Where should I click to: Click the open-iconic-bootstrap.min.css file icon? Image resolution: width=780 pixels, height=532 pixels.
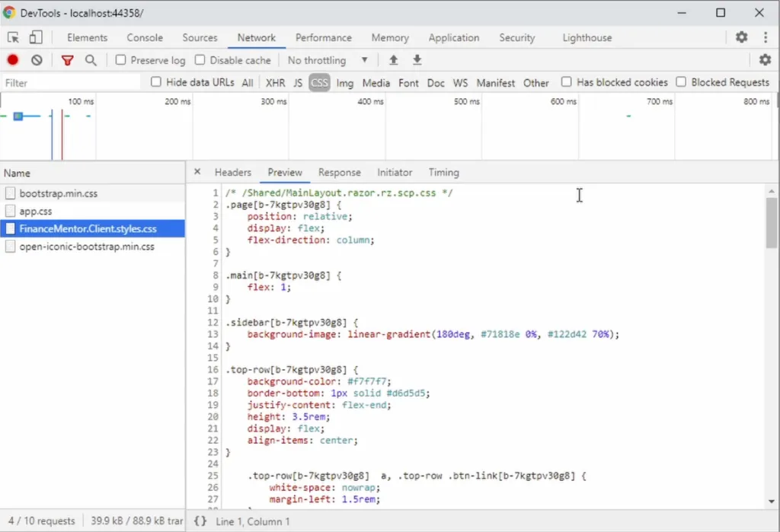[x=10, y=247]
